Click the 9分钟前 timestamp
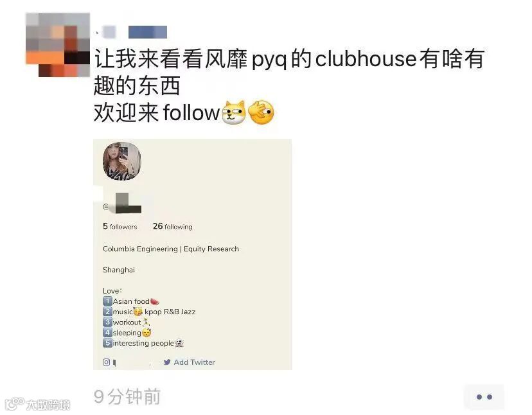Image resolution: width=532 pixels, height=415 pixels. (x=127, y=396)
